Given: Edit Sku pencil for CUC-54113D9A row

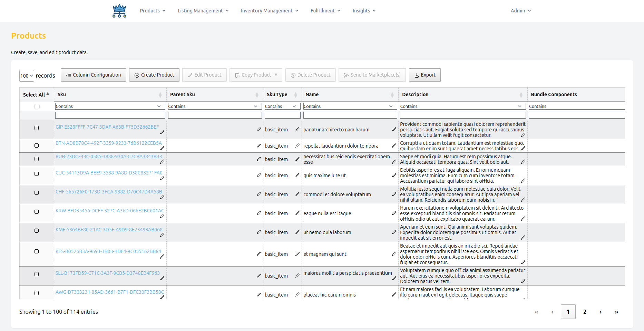Looking at the screenshot, I should pyautogui.click(x=162, y=178).
